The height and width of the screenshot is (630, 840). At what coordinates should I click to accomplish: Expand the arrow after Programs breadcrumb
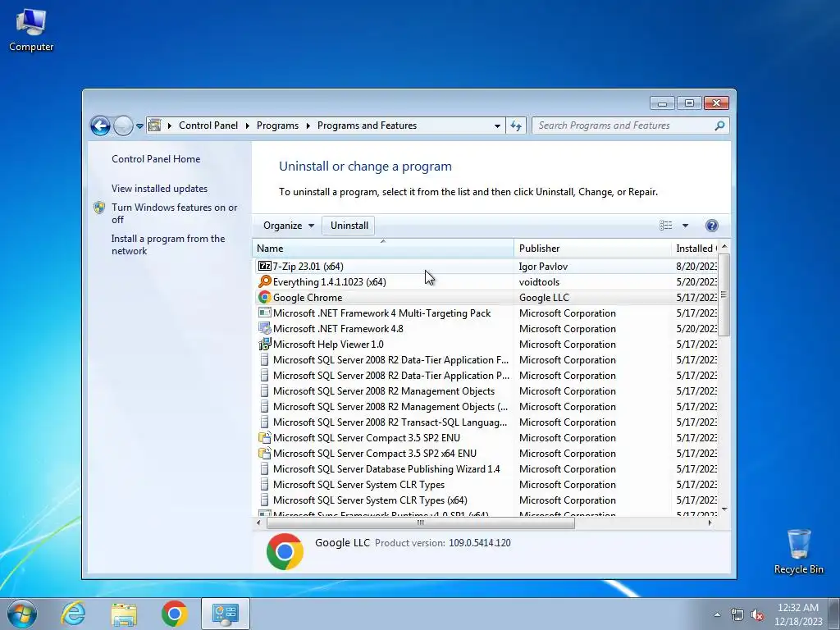[x=308, y=126]
